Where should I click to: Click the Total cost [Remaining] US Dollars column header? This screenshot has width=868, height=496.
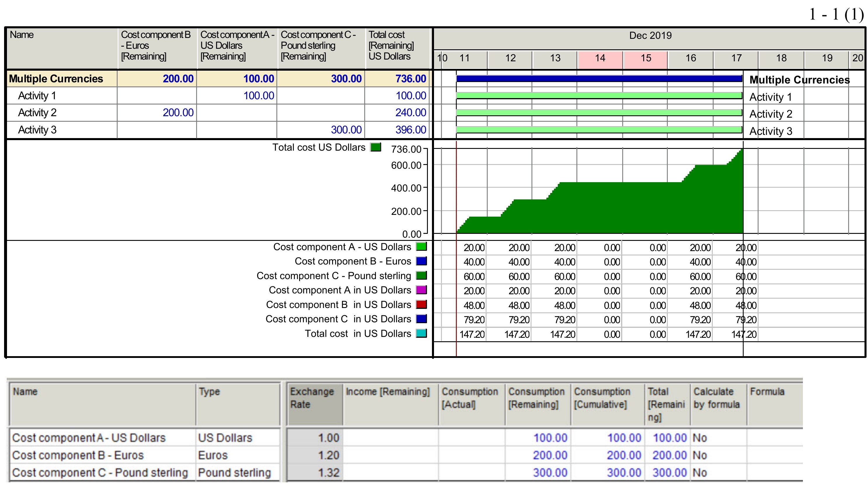click(x=398, y=48)
